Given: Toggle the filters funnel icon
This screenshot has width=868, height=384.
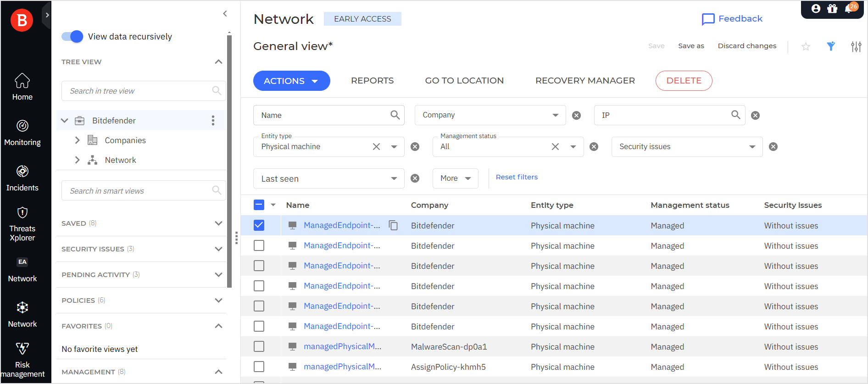Looking at the screenshot, I should point(831,46).
